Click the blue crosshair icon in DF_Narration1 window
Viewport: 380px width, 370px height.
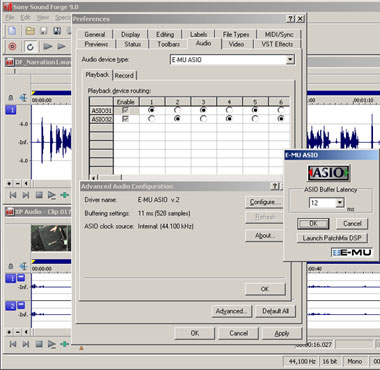pyautogui.click(x=23, y=98)
